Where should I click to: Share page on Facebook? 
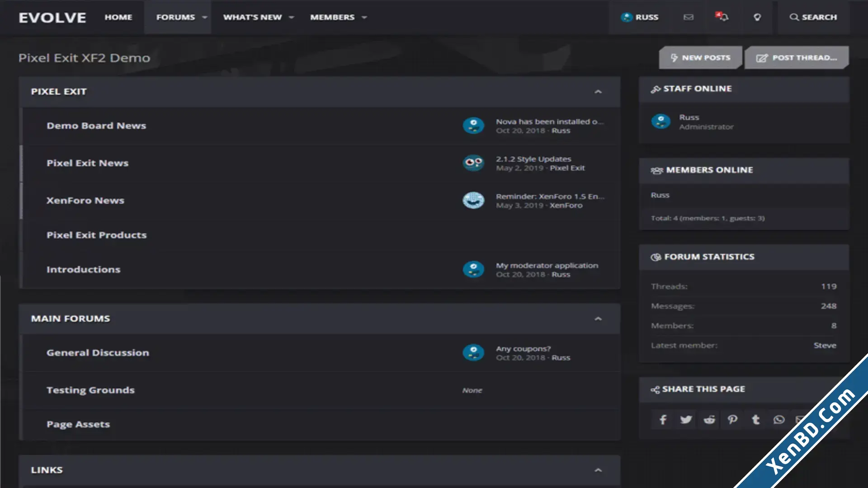coord(663,420)
